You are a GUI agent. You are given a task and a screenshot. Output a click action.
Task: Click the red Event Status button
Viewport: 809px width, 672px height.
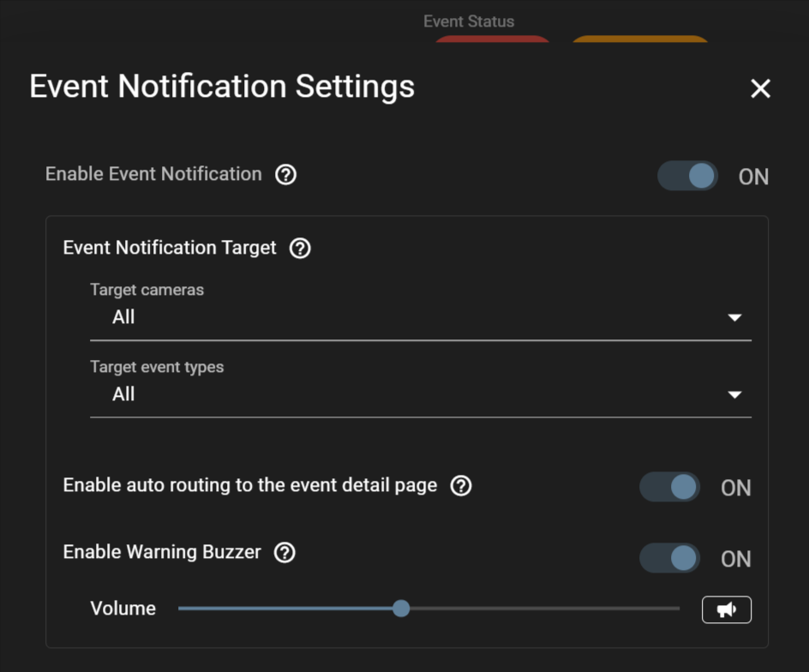coord(492,39)
